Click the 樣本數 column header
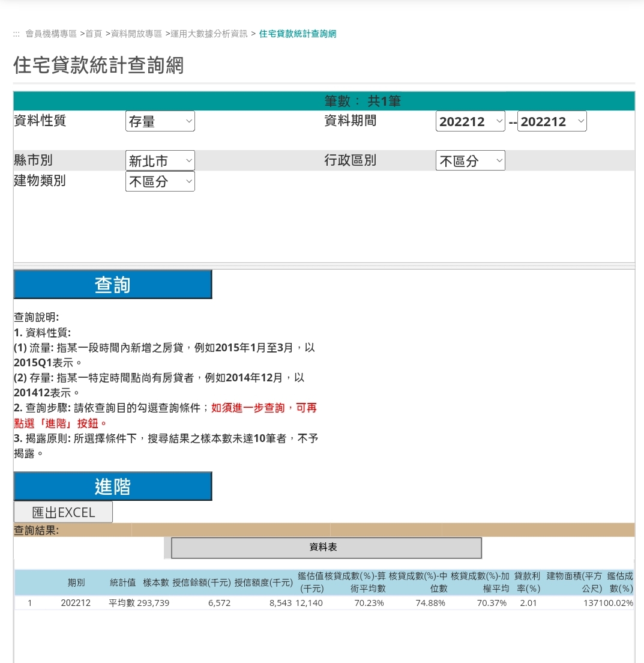 pos(156,583)
